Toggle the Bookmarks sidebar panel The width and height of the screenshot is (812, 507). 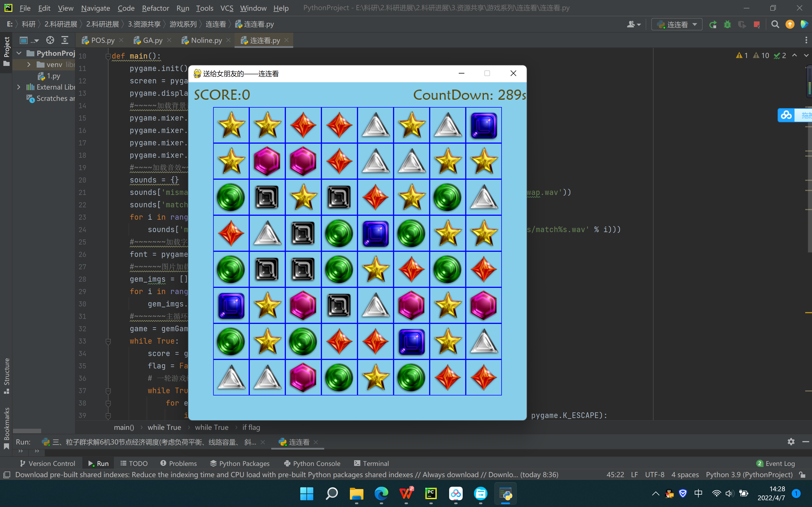(x=6, y=428)
